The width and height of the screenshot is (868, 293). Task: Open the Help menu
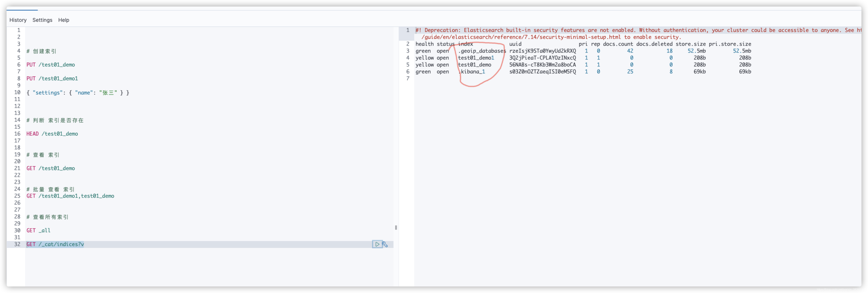[x=64, y=20]
